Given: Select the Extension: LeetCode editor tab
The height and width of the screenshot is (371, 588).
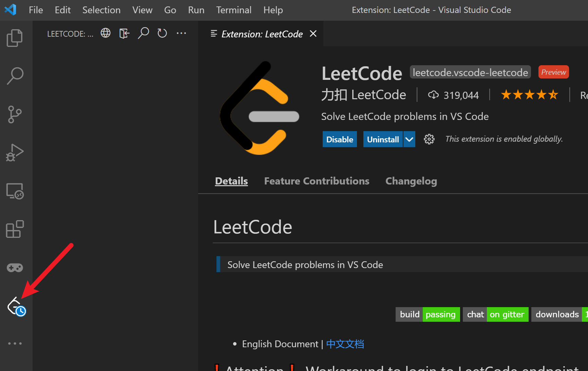Looking at the screenshot, I should [x=261, y=34].
